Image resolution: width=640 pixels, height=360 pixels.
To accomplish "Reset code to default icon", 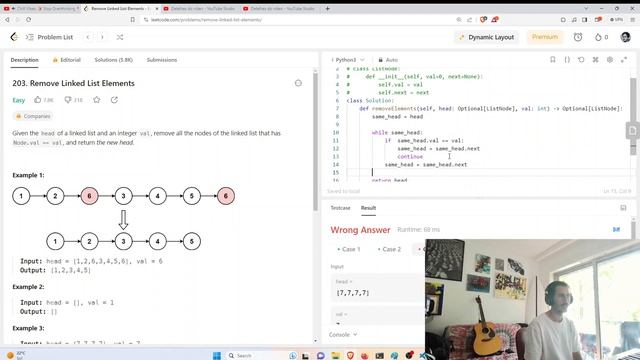I will point(581,60).
